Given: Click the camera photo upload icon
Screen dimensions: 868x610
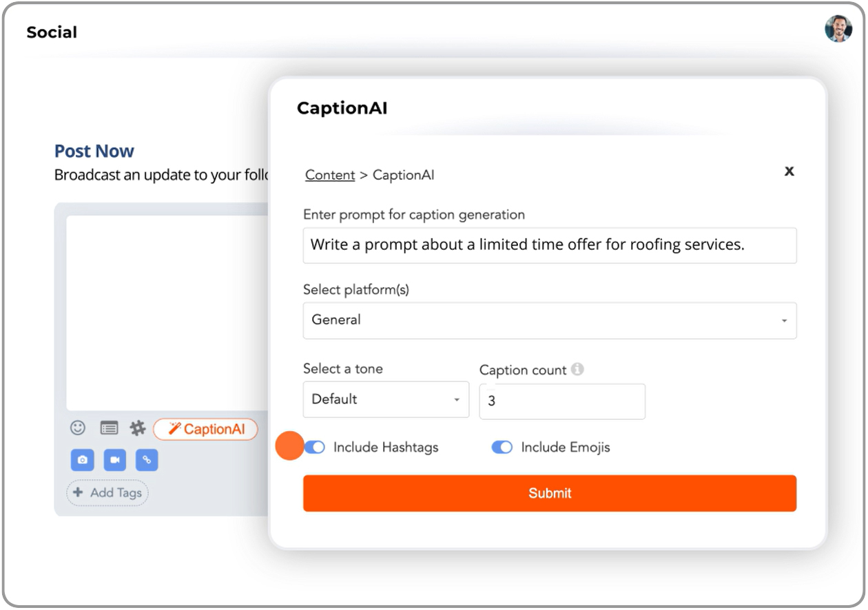Looking at the screenshot, I should (82, 460).
